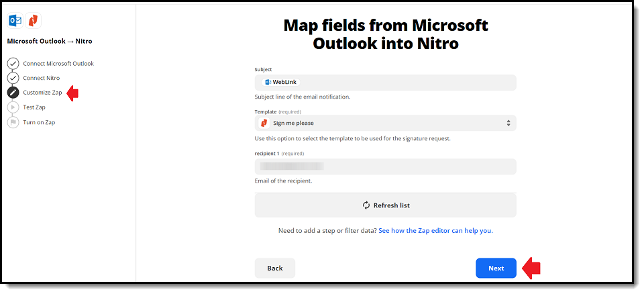The width and height of the screenshot is (644, 294).
Task: Click the Template (required) label
Action: [278, 112]
